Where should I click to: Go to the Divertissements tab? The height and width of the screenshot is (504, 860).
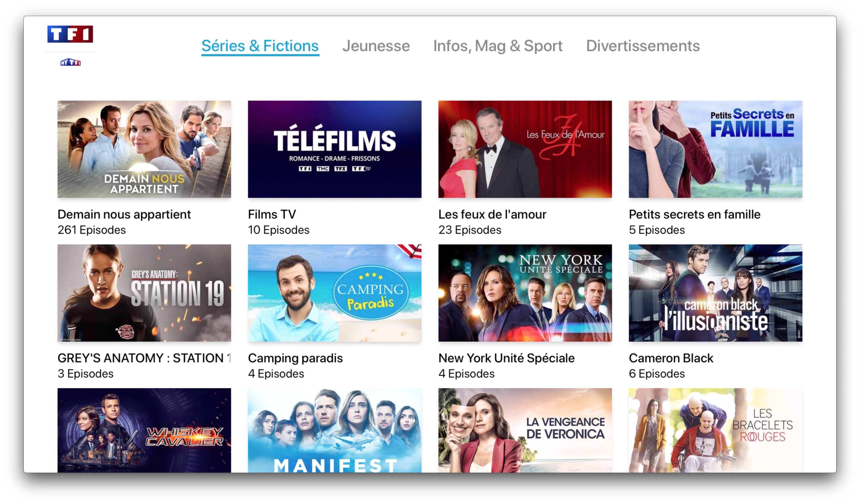(643, 46)
